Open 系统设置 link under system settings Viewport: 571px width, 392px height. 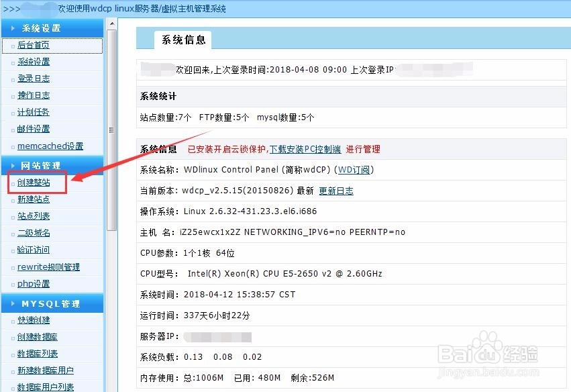[x=34, y=62]
